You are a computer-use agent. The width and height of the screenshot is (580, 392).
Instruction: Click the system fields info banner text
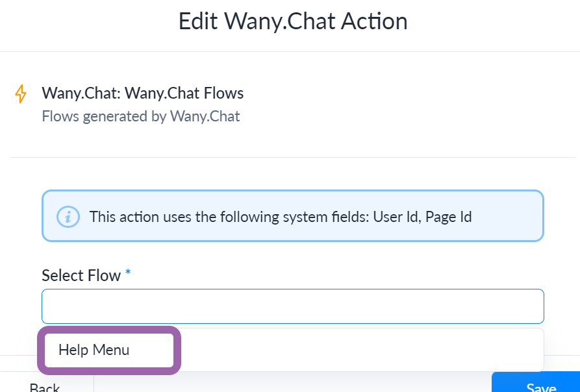coord(281,217)
